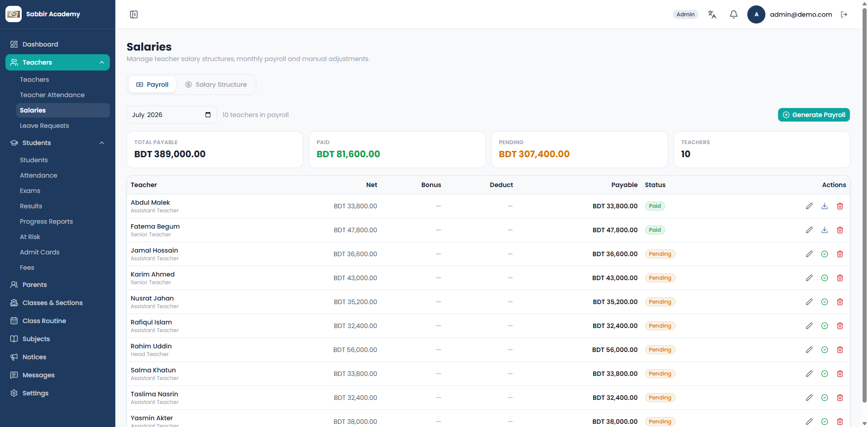Viewport: 868px width, 427px height.
Task: Open Exams page in sidebar
Action: pyautogui.click(x=63, y=191)
